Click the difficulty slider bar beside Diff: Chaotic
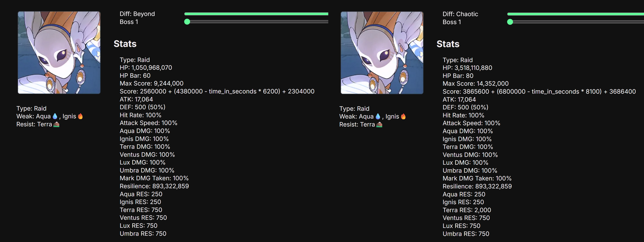Image resolution: width=644 pixels, height=242 pixels. click(575, 14)
